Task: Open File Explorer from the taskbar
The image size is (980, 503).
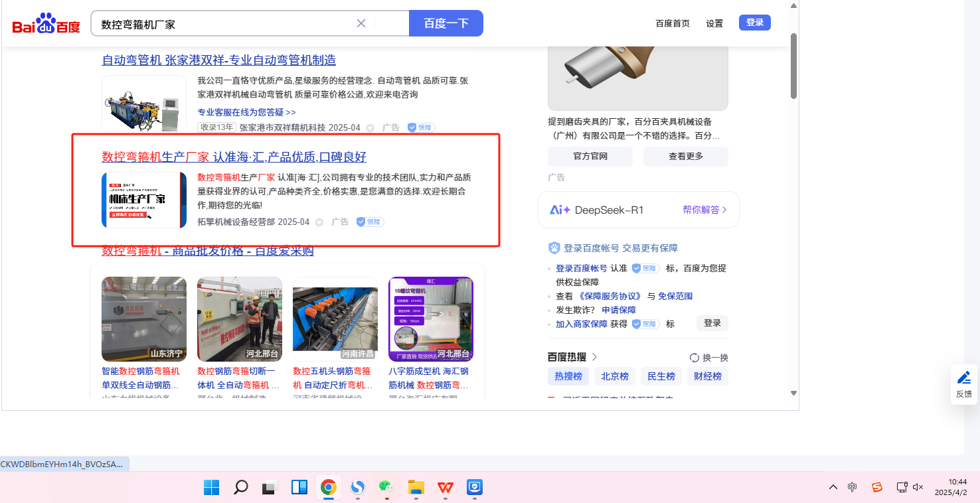Action: tap(416, 488)
